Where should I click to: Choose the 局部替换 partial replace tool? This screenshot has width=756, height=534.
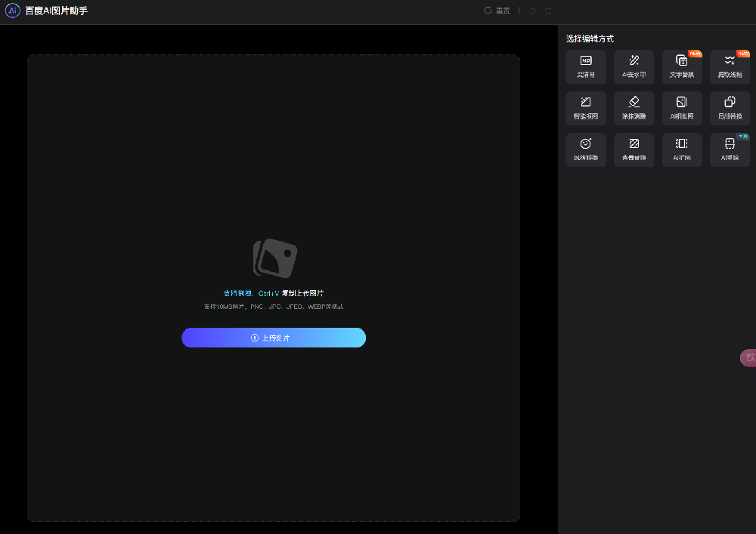(730, 108)
